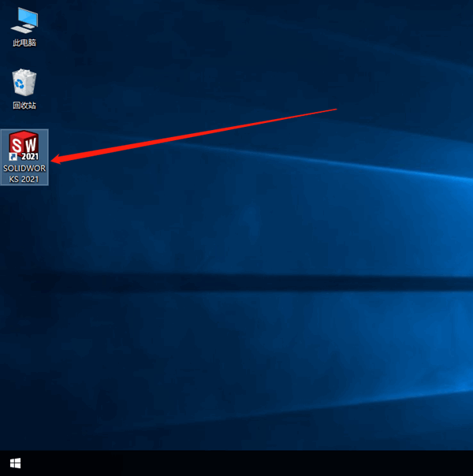Open the Windows Start button

coord(15,463)
